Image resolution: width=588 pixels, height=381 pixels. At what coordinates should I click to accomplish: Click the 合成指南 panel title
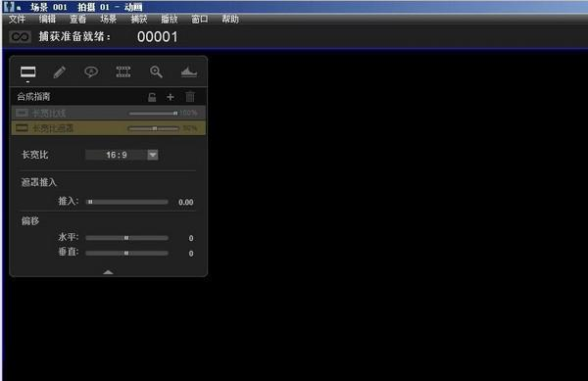tap(33, 97)
